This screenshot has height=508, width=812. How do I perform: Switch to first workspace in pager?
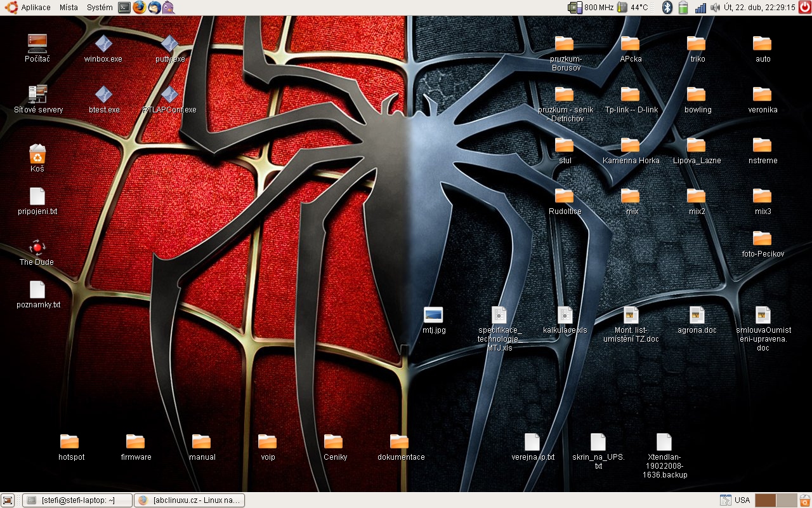pyautogui.click(x=765, y=500)
